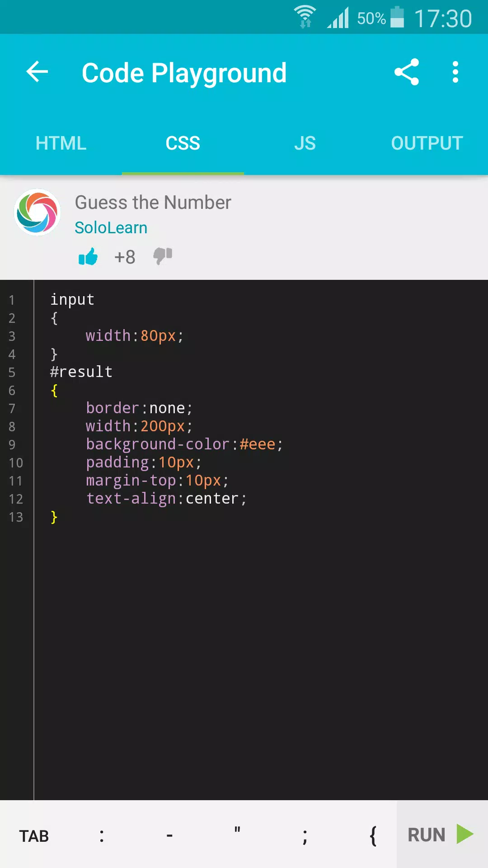Insert a tab with TAB key

[34, 836]
